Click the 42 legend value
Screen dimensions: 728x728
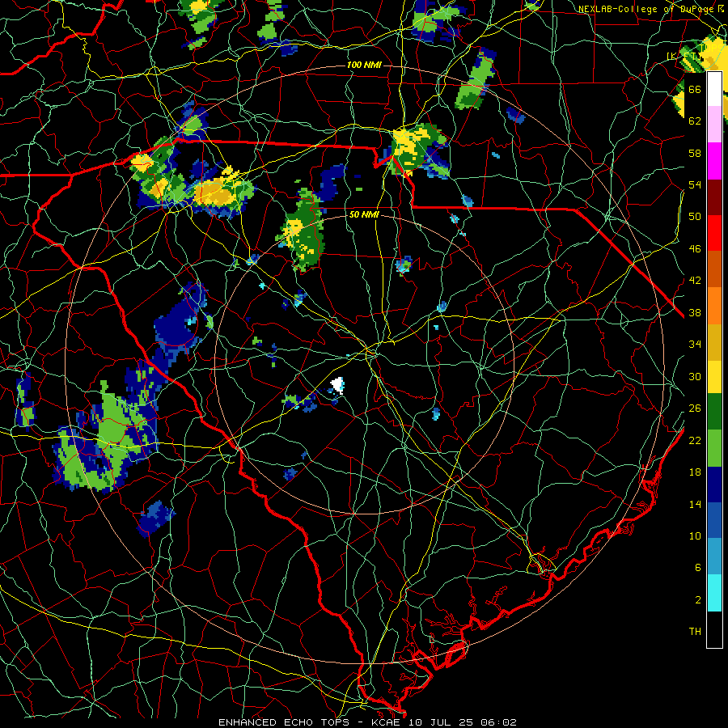pyautogui.click(x=695, y=280)
